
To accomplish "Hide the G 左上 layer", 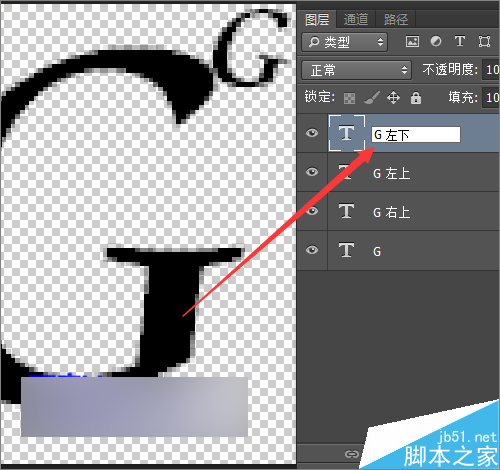I will pos(312,172).
